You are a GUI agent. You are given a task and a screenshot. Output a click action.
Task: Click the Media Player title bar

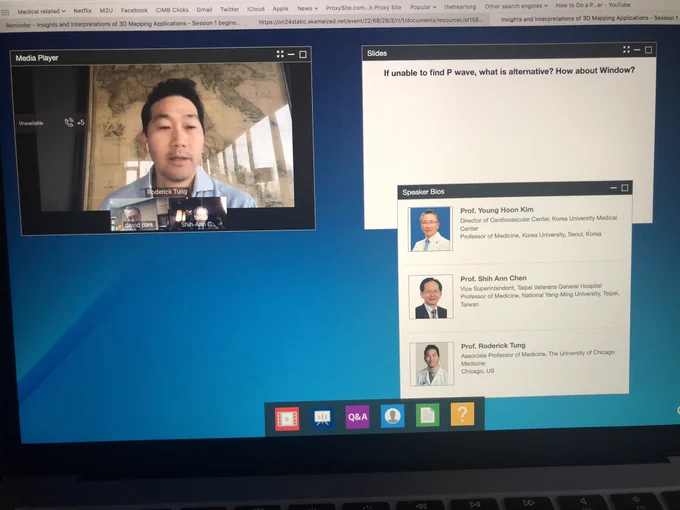click(x=160, y=56)
